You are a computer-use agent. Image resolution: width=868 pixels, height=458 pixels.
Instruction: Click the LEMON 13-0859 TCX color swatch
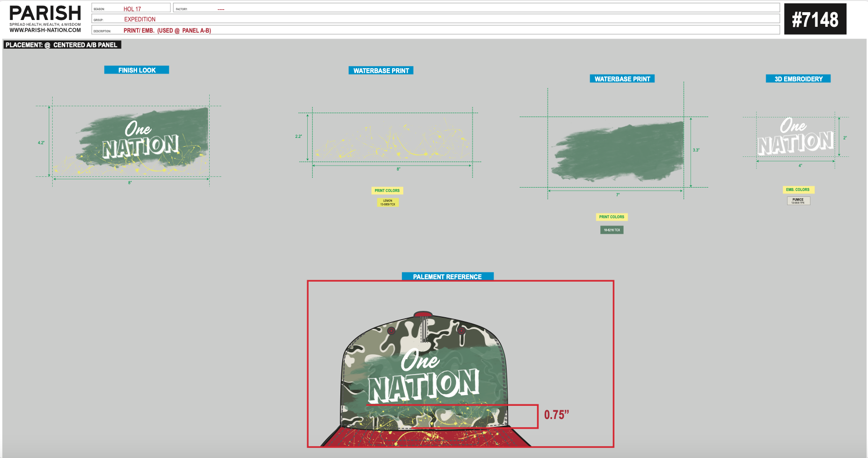pyautogui.click(x=387, y=202)
